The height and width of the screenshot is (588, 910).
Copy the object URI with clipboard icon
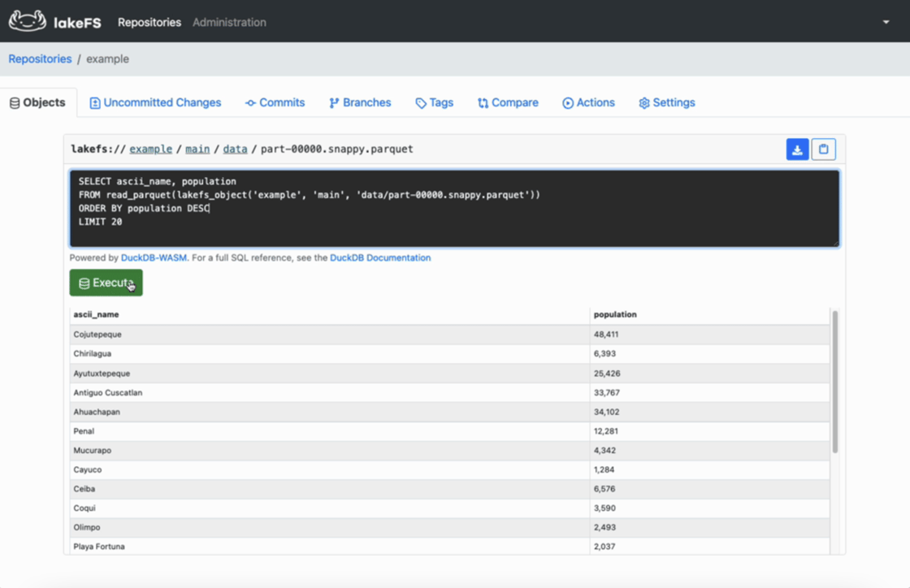(x=824, y=149)
